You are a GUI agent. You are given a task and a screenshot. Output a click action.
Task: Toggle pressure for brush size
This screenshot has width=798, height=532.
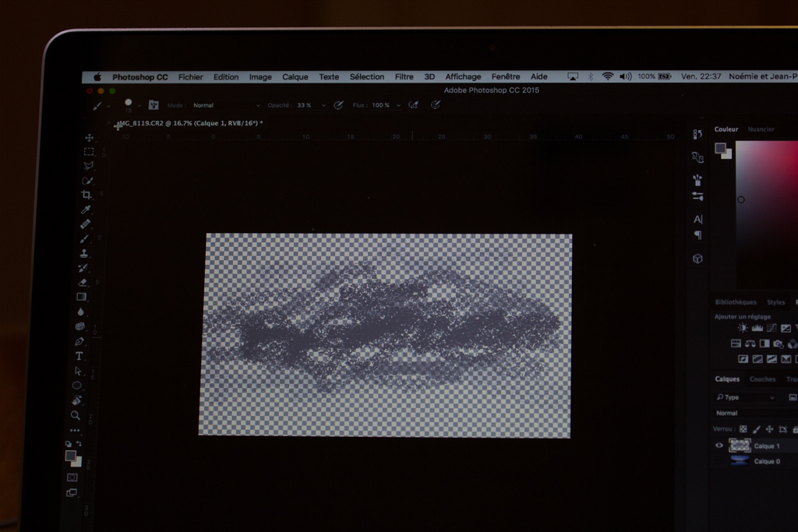435,105
